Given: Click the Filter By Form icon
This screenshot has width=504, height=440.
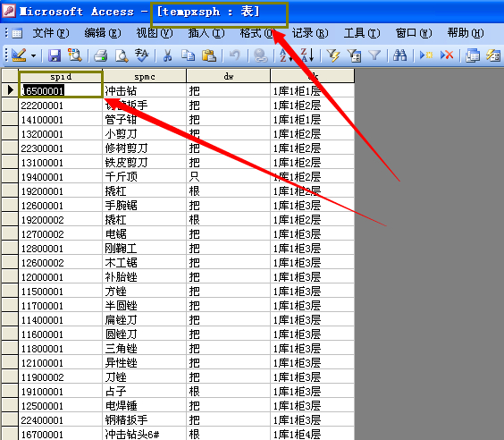Looking at the screenshot, I should point(354,55).
